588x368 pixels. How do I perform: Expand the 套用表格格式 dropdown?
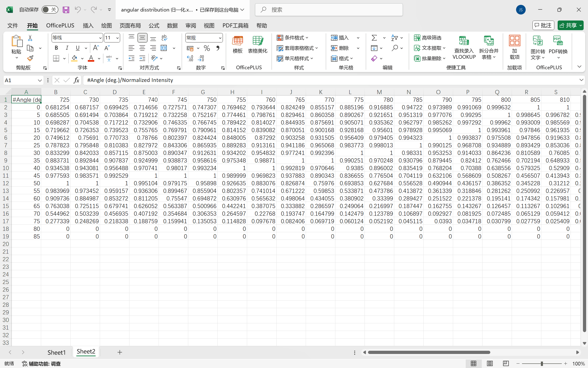tap(297, 48)
